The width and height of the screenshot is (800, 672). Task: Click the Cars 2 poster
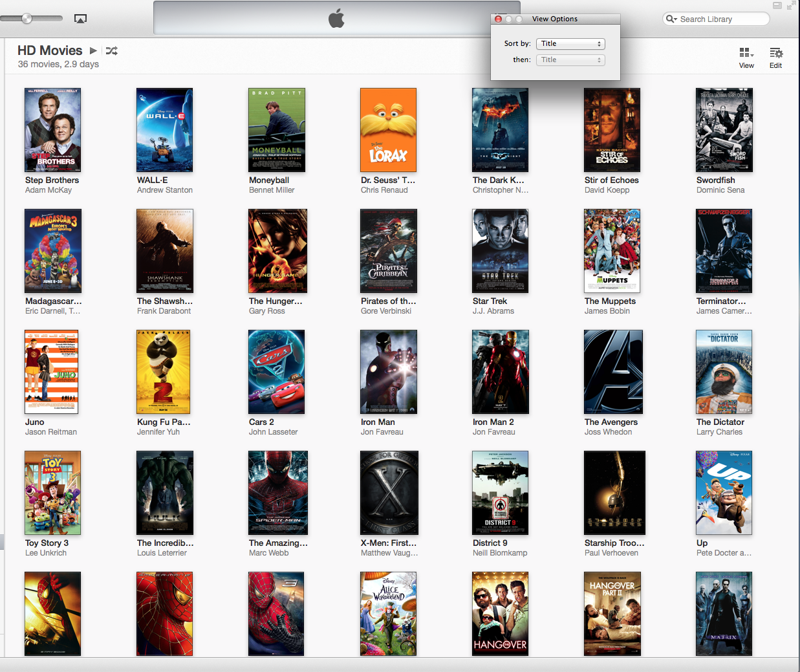pyautogui.click(x=276, y=372)
